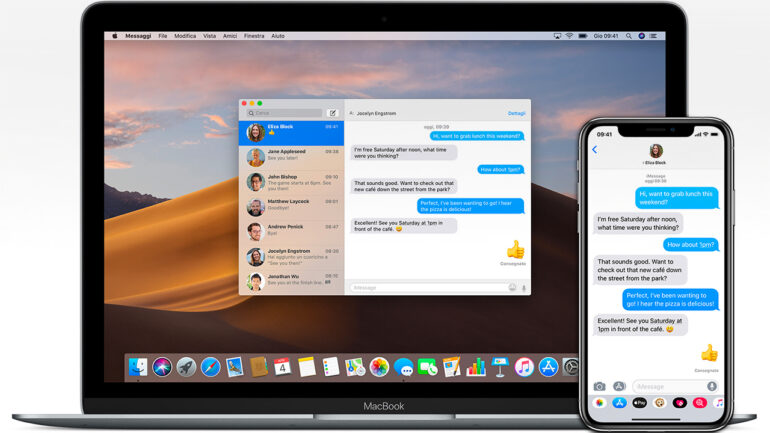This screenshot has width=770, height=433.
Task: Open the Amici menu
Action: [230, 36]
